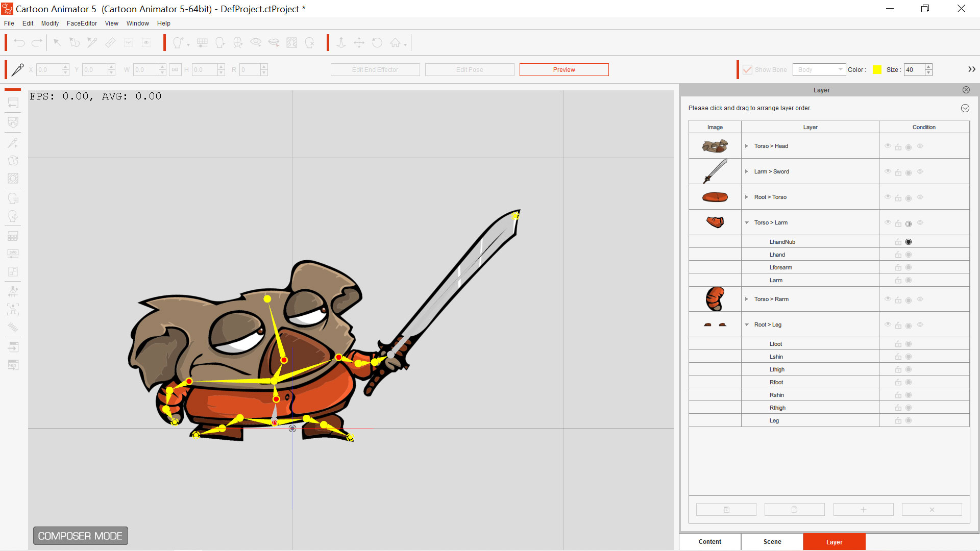Open the File menu
Screen dimensions: 980x551
(x=9, y=23)
